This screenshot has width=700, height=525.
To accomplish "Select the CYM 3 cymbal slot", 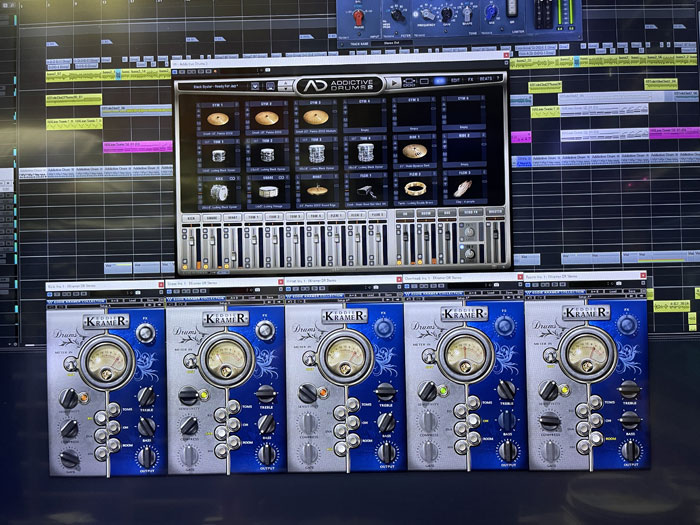I will click(316, 117).
